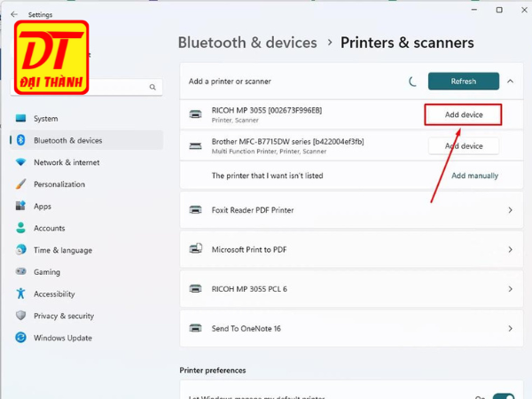Viewport: 532px width, 399px height.
Task: Click the search magnifier icon
Action: (153, 87)
